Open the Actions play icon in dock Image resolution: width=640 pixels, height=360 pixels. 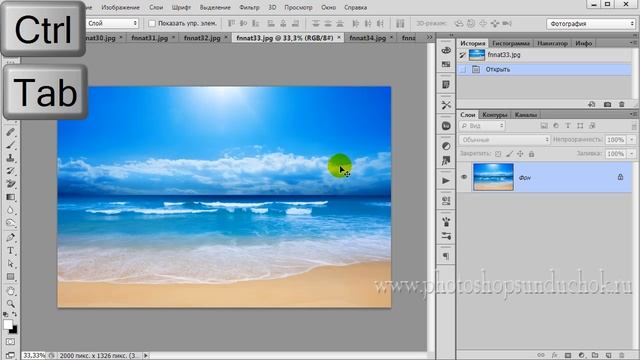pos(446,181)
